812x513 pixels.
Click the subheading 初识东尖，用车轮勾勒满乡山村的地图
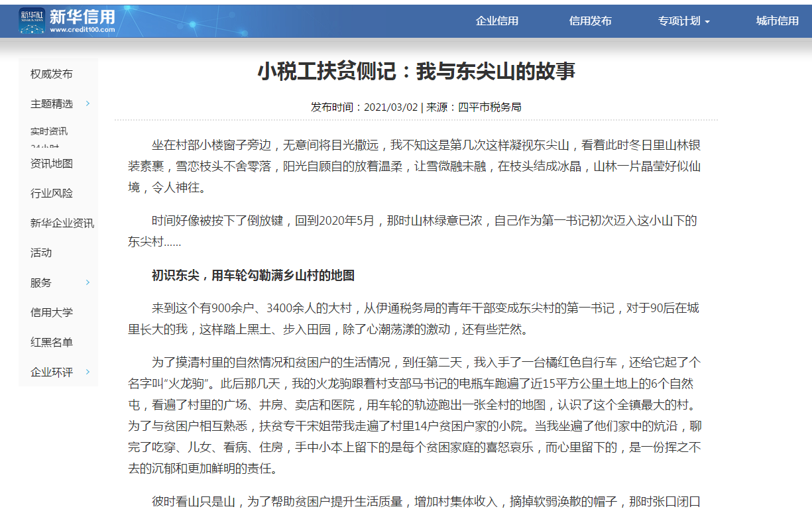pyautogui.click(x=253, y=275)
